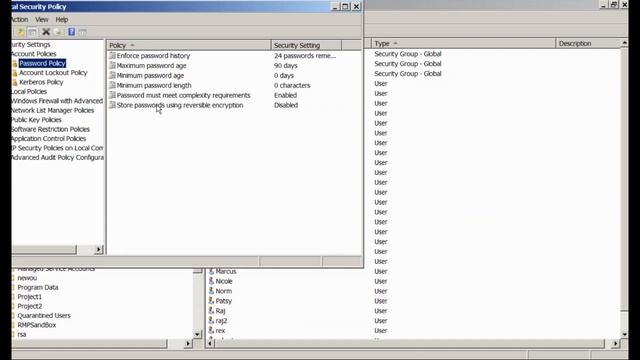Screen dimensions: 640x360
Task: Click the Maximum password age policy icon
Action: coord(112,65)
